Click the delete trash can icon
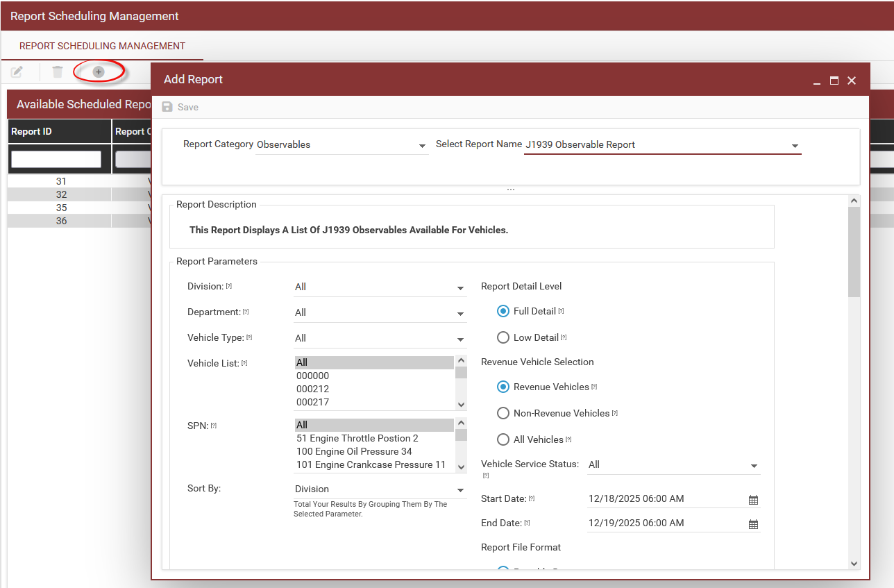The width and height of the screenshot is (894, 588). [58, 72]
